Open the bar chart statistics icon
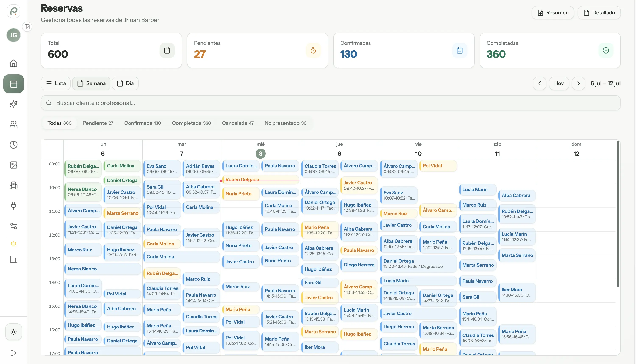The image size is (636, 364). tap(14, 259)
